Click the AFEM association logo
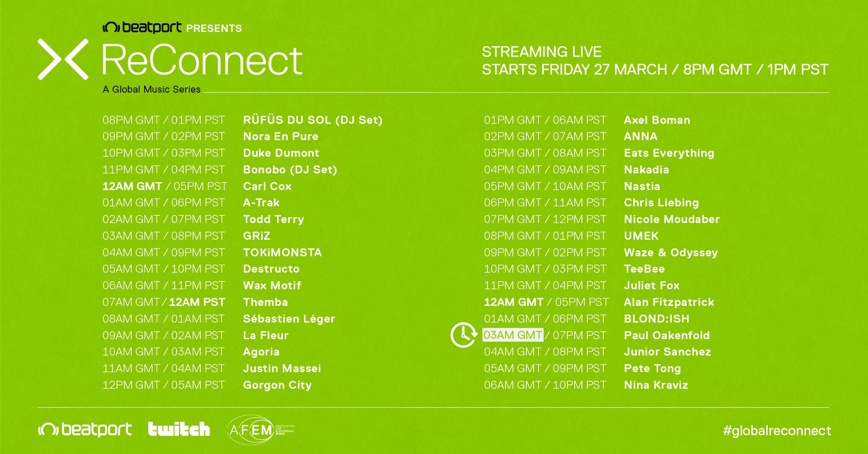Screen dimensions: 868x454 tap(261, 430)
